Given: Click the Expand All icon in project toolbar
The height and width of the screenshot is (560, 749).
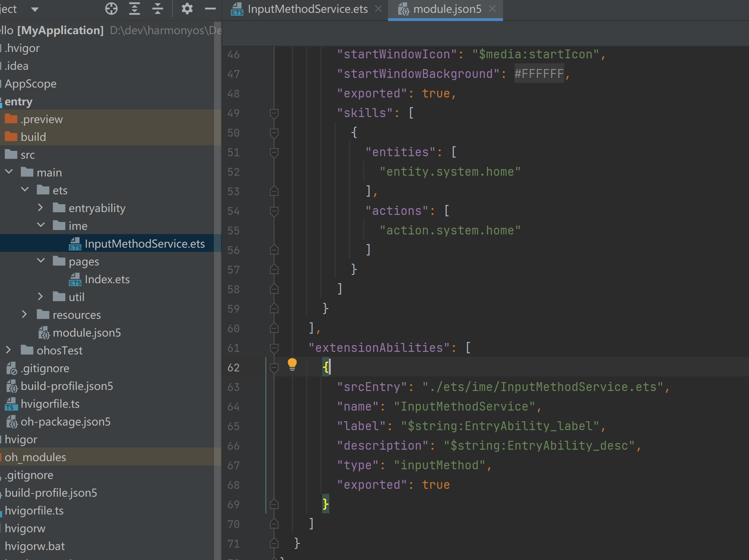Looking at the screenshot, I should coord(134,9).
